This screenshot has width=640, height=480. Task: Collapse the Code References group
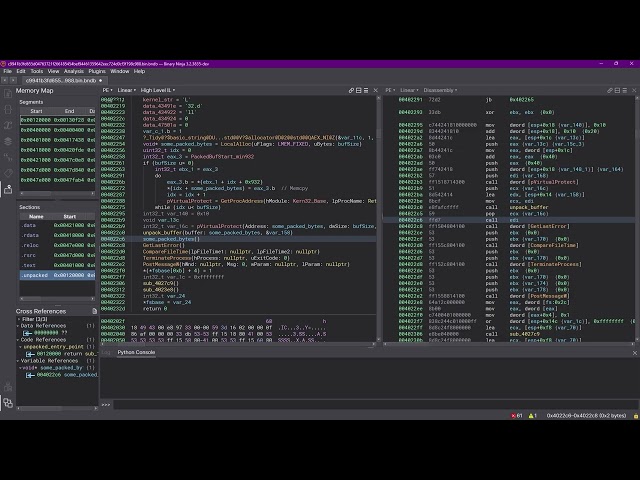[18, 340]
